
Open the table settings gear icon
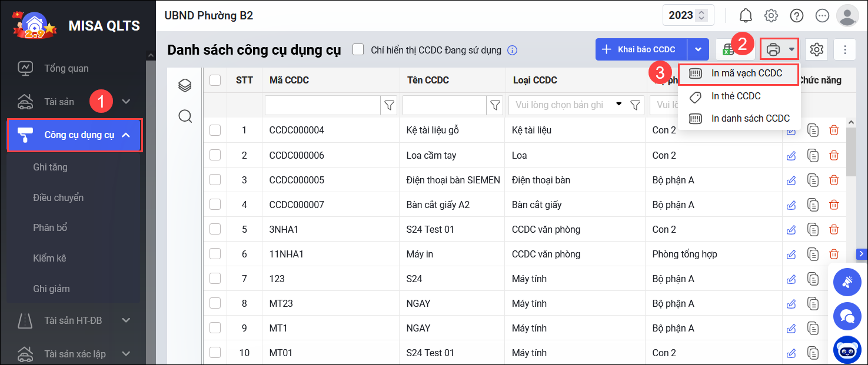[x=816, y=50]
